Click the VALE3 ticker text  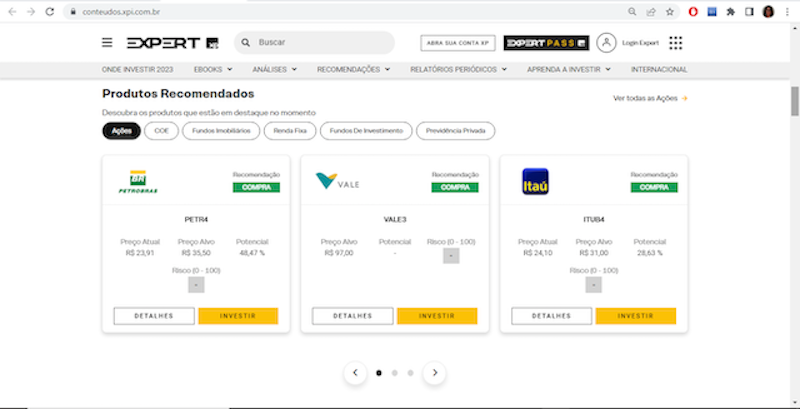click(x=395, y=220)
